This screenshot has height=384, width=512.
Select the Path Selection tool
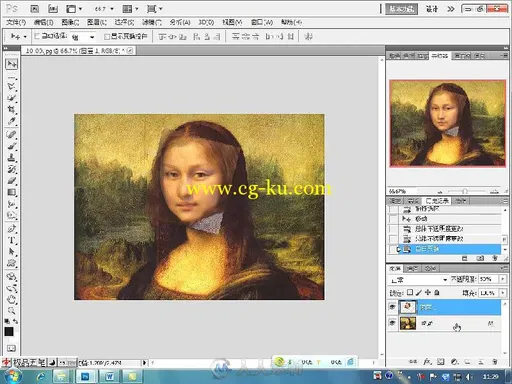pos(11,251)
